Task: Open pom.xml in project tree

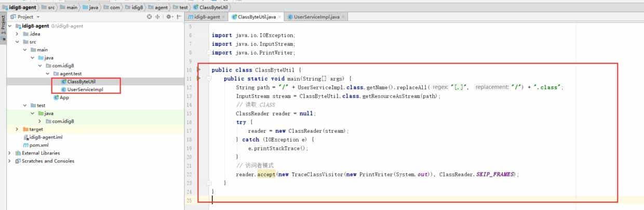Action: [40, 145]
